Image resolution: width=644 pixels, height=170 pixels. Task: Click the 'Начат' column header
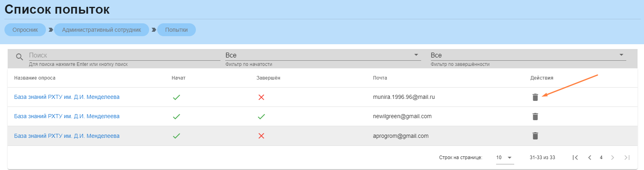pos(179,78)
